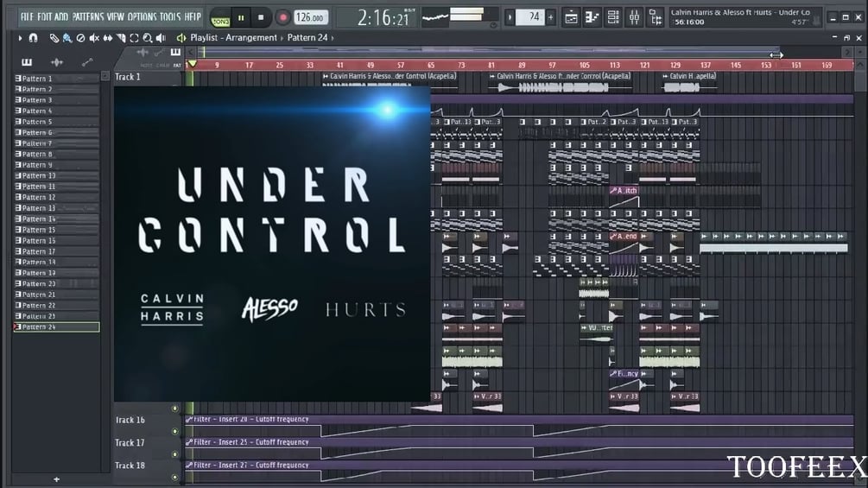
Task: Select the Slice tool
Action: (x=121, y=38)
